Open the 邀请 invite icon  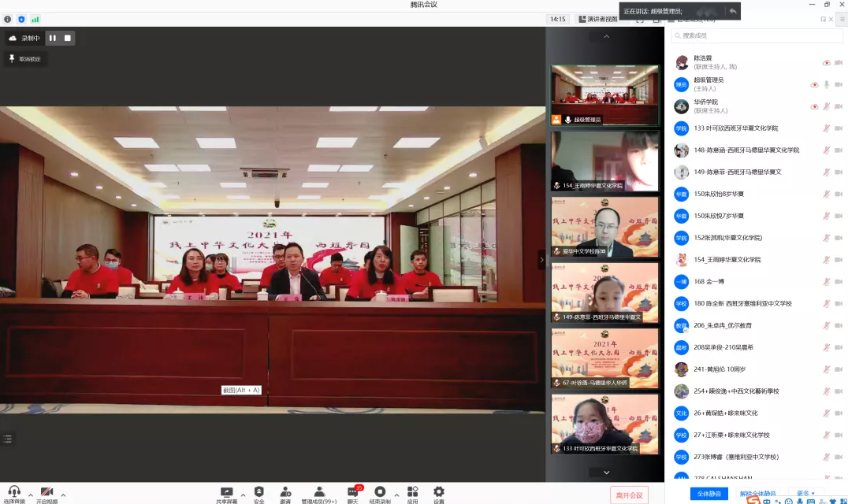coord(285,492)
